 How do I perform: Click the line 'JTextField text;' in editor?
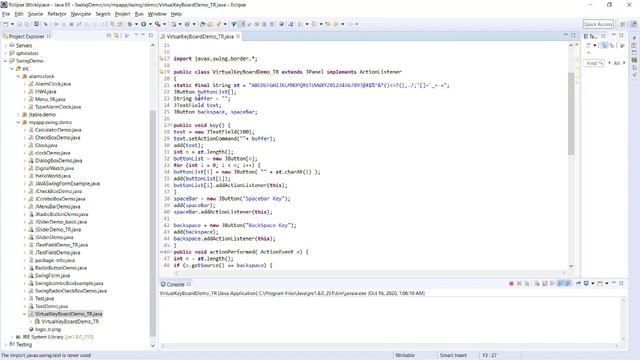point(198,105)
